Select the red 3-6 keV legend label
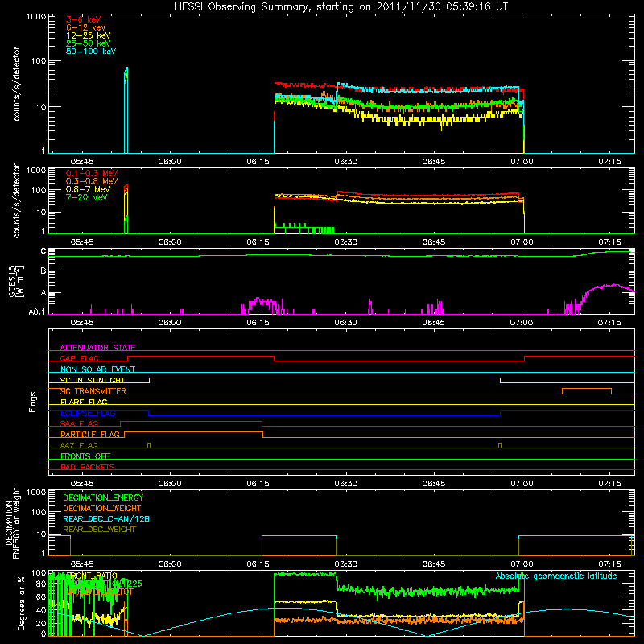The width and height of the screenshot is (644, 644). click(84, 19)
